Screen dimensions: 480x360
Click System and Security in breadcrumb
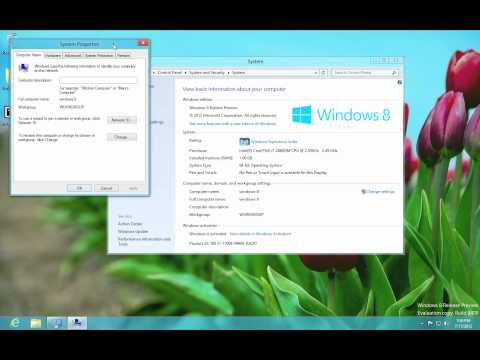[x=207, y=72]
